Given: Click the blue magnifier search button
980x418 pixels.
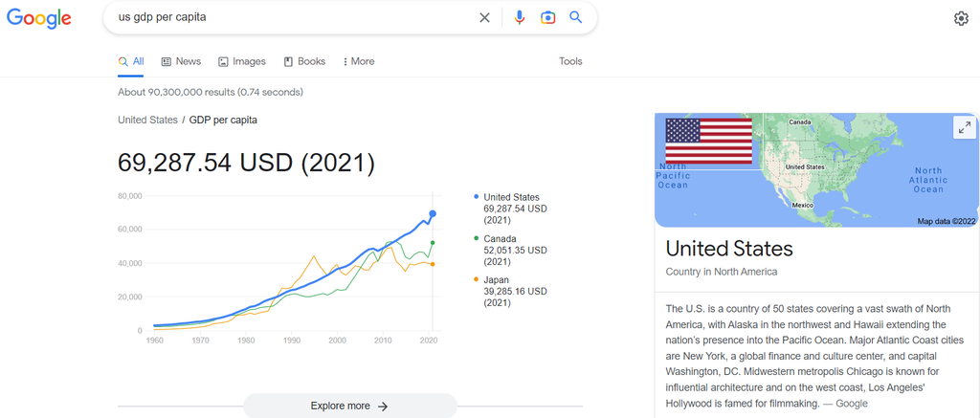Looking at the screenshot, I should coord(575,17).
